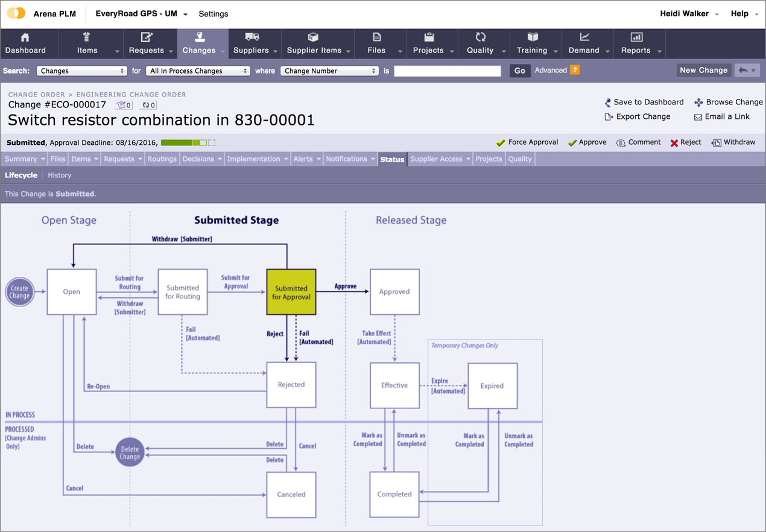Image resolution: width=766 pixels, height=532 pixels.
Task: Click the Email a Link envelope icon
Action: coord(698,117)
